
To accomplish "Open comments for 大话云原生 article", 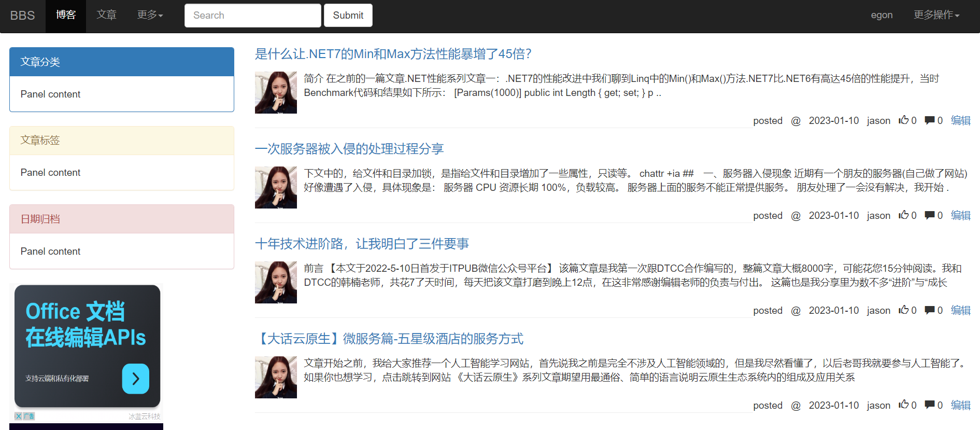I will [930, 405].
